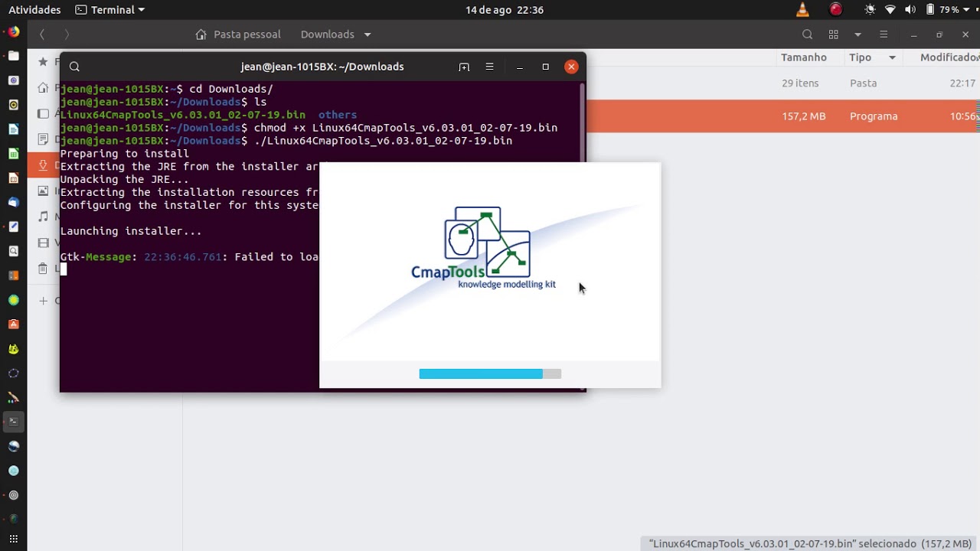
Task: Open the Files window hamburger menu
Action: click(884, 34)
